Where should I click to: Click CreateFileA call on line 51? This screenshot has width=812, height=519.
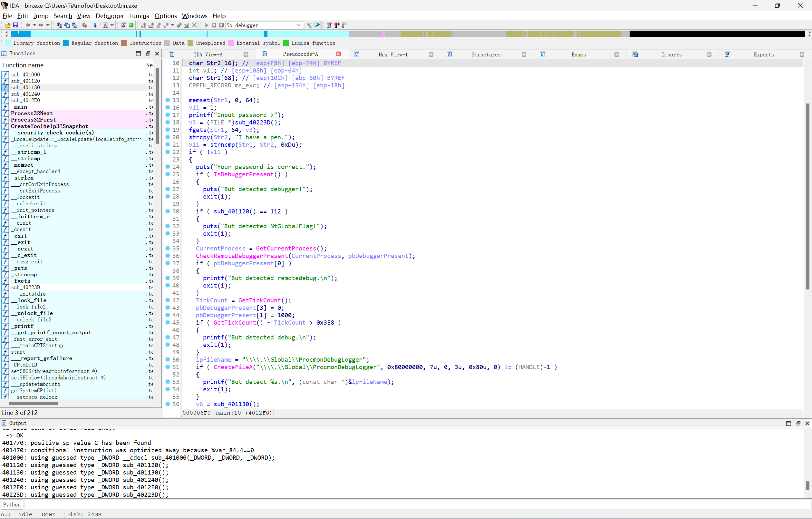pos(233,367)
